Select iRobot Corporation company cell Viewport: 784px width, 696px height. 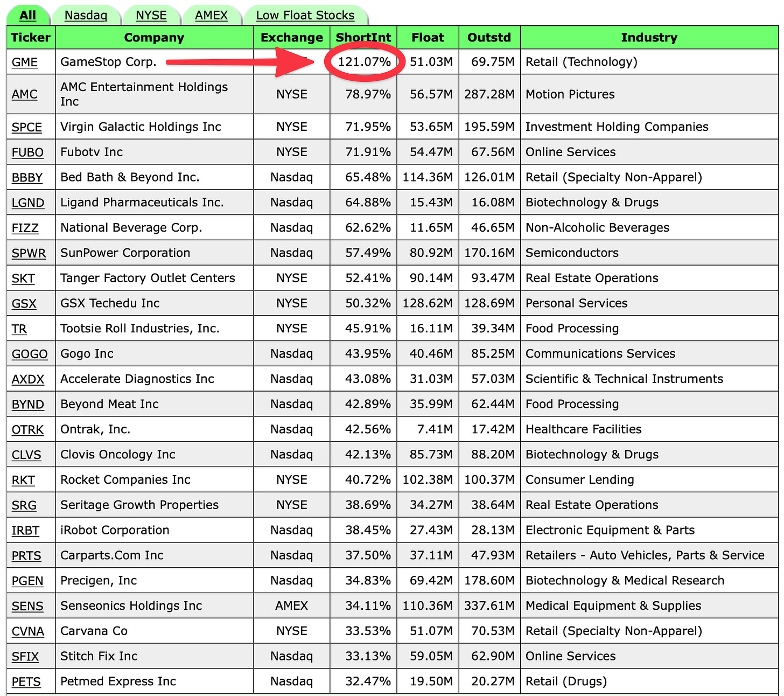(x=154, y=531)
